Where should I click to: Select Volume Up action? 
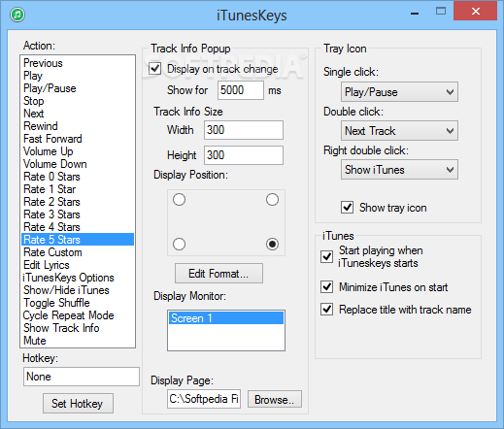[78, 151]
